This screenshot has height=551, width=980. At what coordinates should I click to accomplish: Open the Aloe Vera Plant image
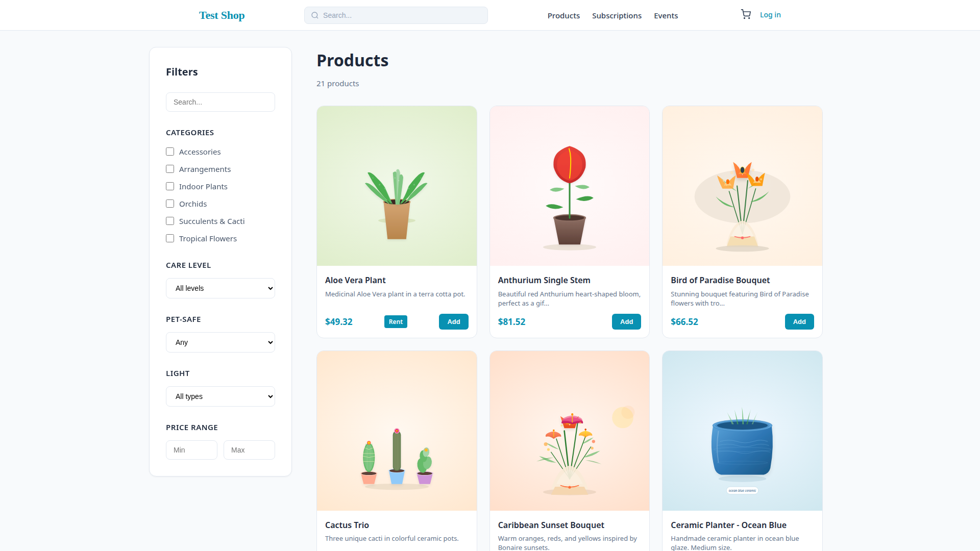[397, 186]
